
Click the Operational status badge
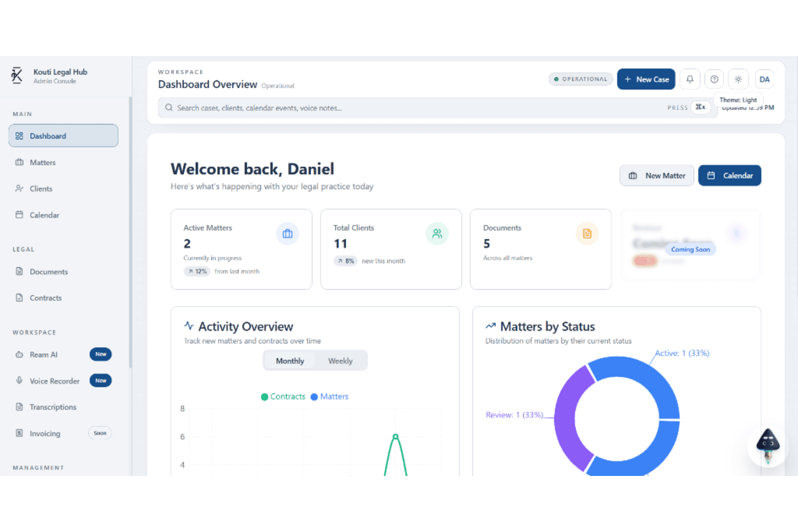point(580,79)
